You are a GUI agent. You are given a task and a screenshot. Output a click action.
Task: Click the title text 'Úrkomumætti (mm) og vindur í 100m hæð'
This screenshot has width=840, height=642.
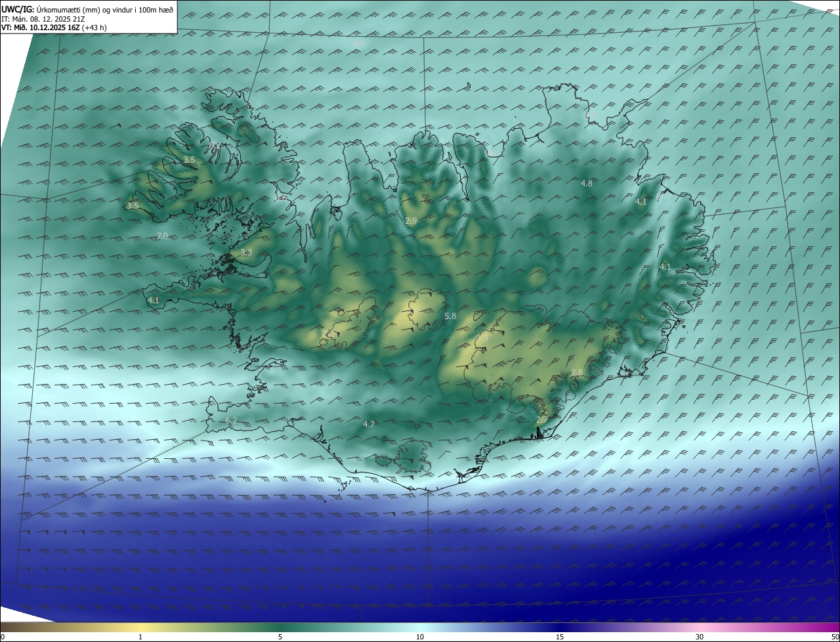(105, 9)
